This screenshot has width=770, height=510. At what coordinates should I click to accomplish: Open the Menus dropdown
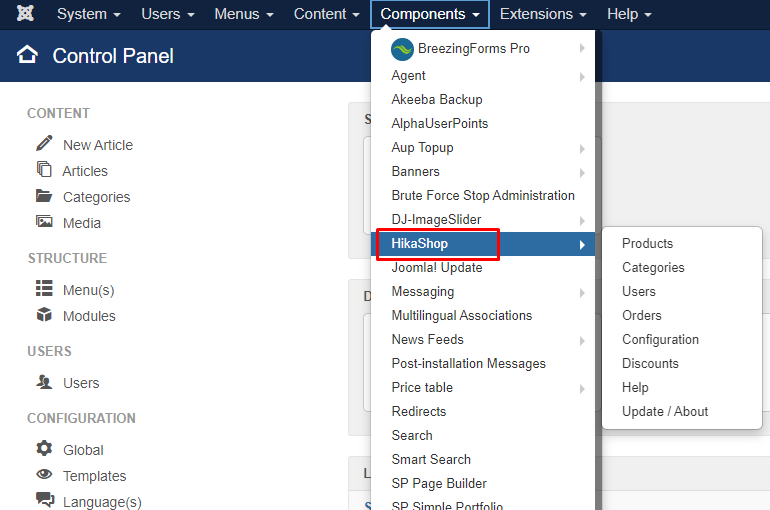[244, 14]
